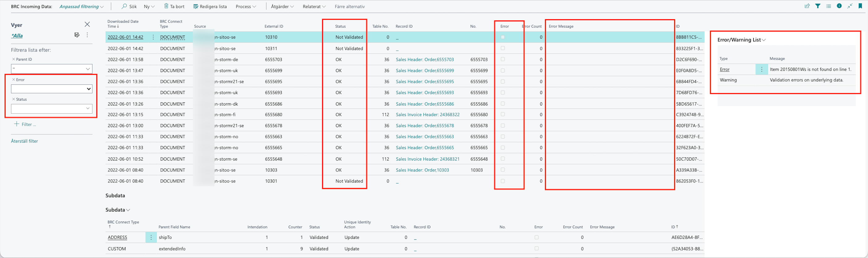Image resolution: width=868 pixels, height=258 pixels.
Task: Click the list view layout icon
Action: (x=828, y=6)
